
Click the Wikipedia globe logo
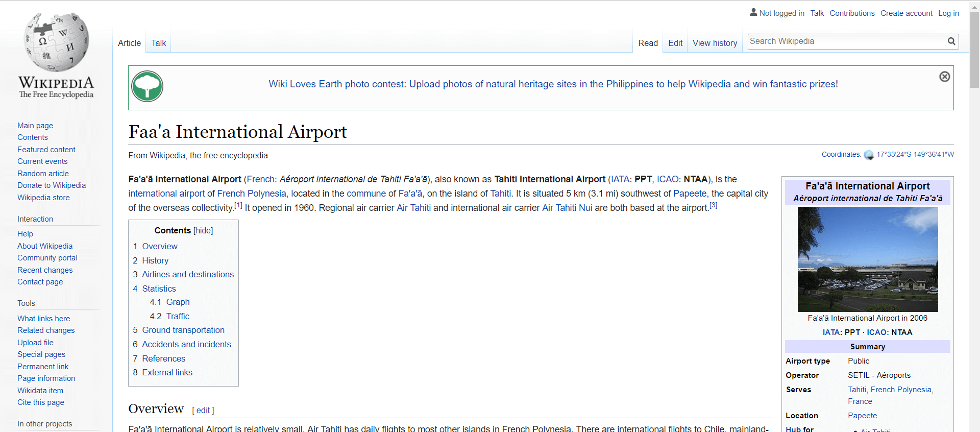[56, 42]
